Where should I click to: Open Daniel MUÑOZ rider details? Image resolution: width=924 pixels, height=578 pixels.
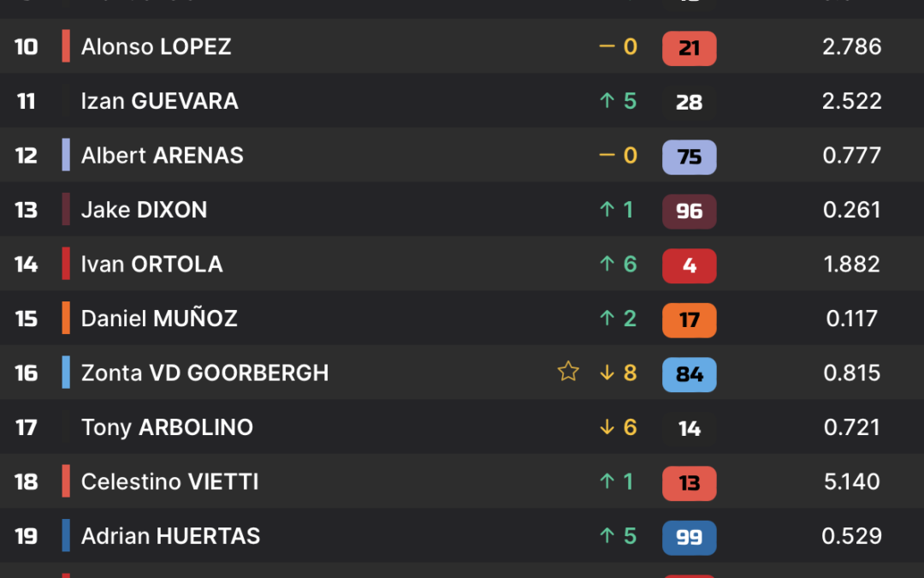[x=159, y=319]
